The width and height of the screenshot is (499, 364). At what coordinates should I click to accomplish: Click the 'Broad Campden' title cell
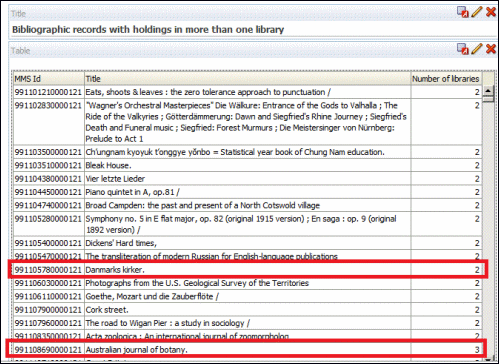tap(248, 205)
